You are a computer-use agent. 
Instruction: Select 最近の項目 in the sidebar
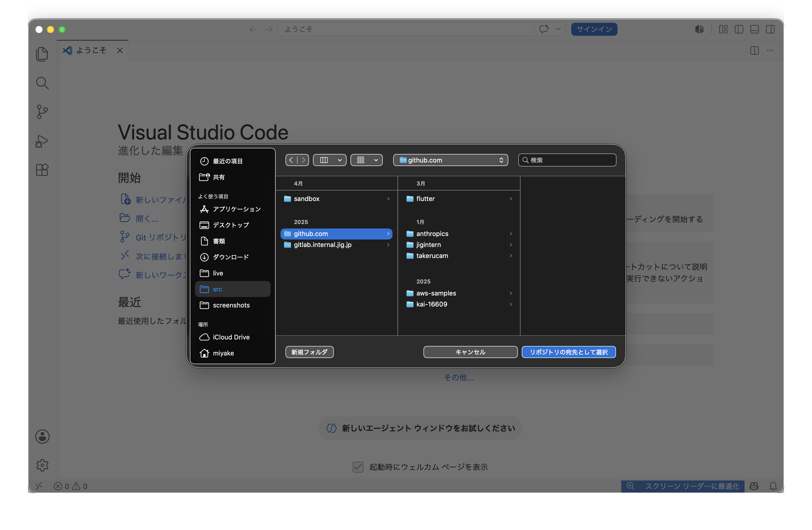(x=233, y=161)
